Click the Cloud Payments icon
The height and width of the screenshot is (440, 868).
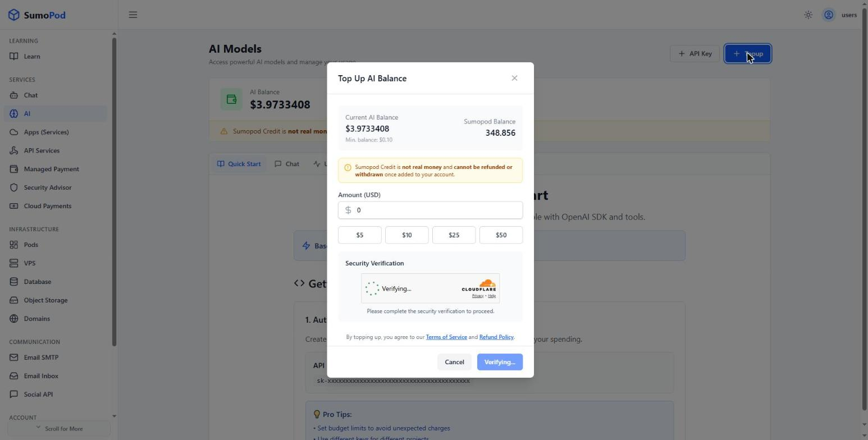tap(14, 207)
